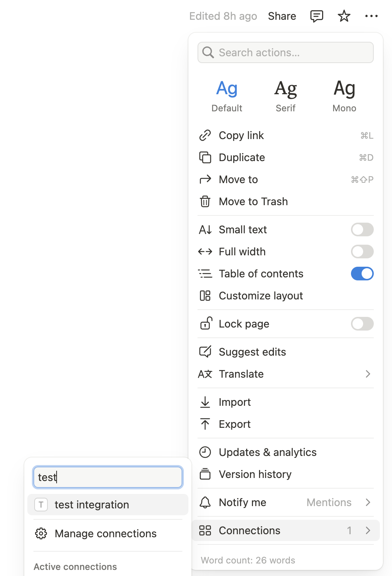The width and height of the screenshot is (392, 576).
Task: Enable the Small text toggle
Action: [362, 229]
